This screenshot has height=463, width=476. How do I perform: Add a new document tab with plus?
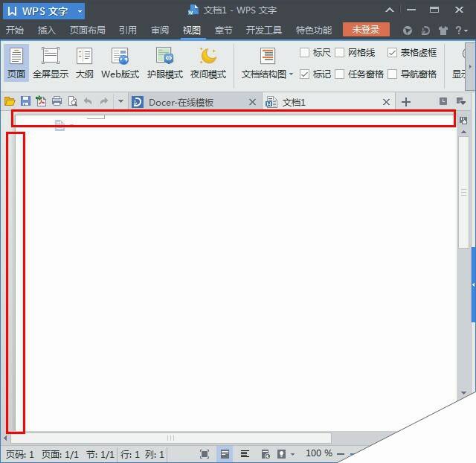tap(406, 102)
